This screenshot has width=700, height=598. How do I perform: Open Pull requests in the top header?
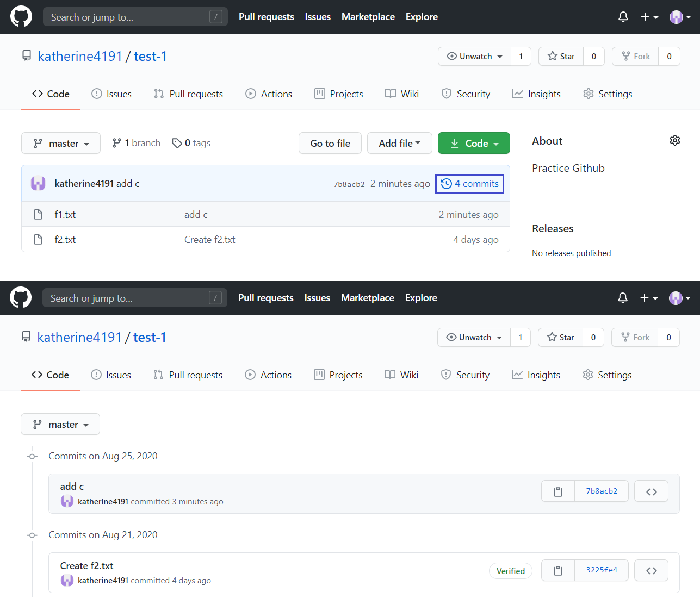(x=267, y=17)
